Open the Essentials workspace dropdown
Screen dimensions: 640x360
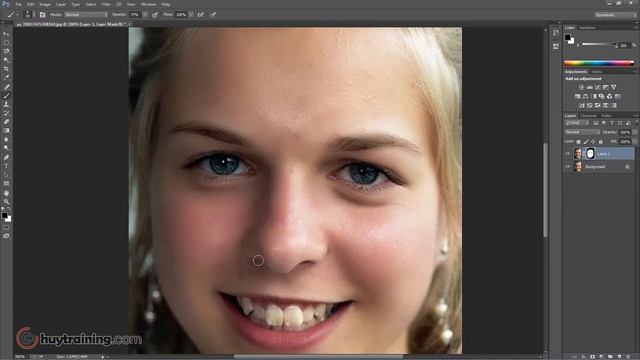click(x=615, y=14)
